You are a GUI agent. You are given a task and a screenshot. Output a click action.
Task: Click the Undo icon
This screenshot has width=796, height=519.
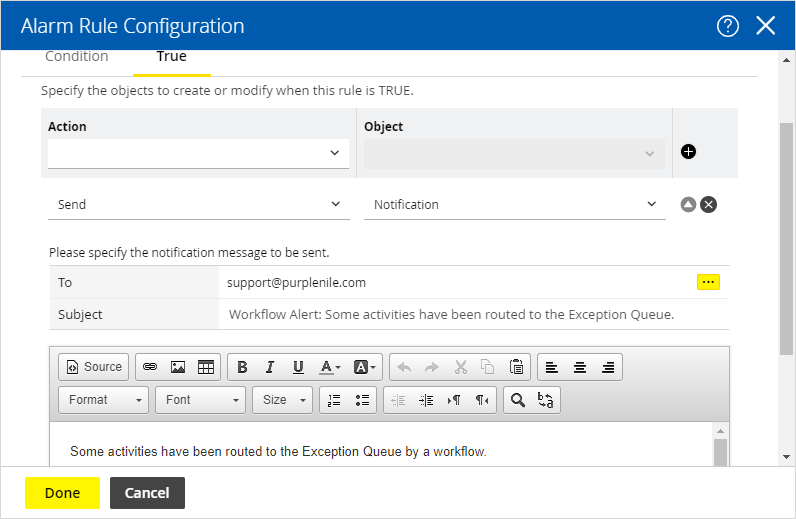coord(404,367)
